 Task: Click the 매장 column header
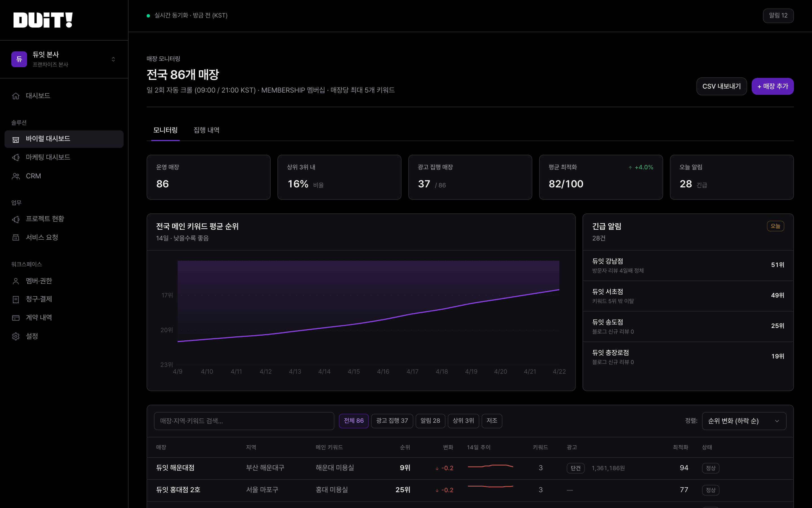pyautogui.click(x=161, y=448)
